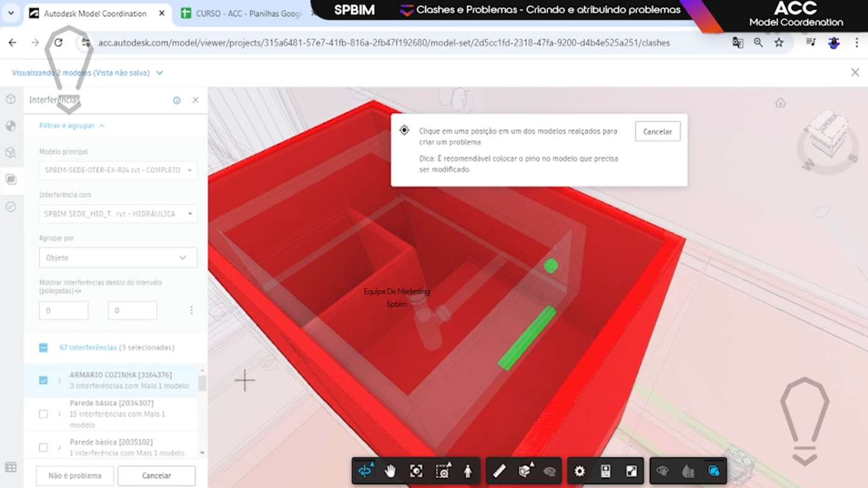Click the first interval input field
The width and height of the screenshot is (868, 488).
click(x=64, y=310)
